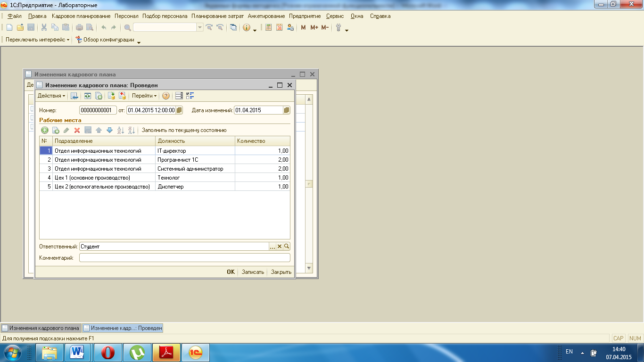Click Обзор конфигурации button

tap(105, 40)
